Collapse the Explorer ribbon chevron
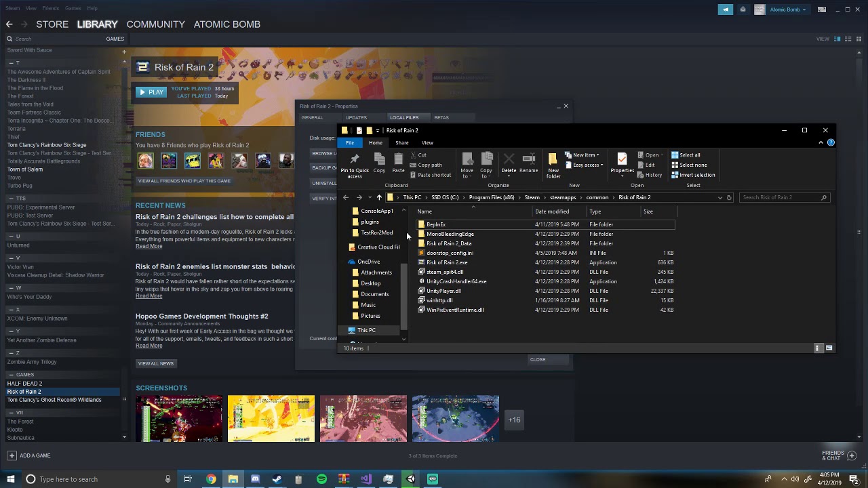Screen dimensions: 868x488 [x=821, y=142]
